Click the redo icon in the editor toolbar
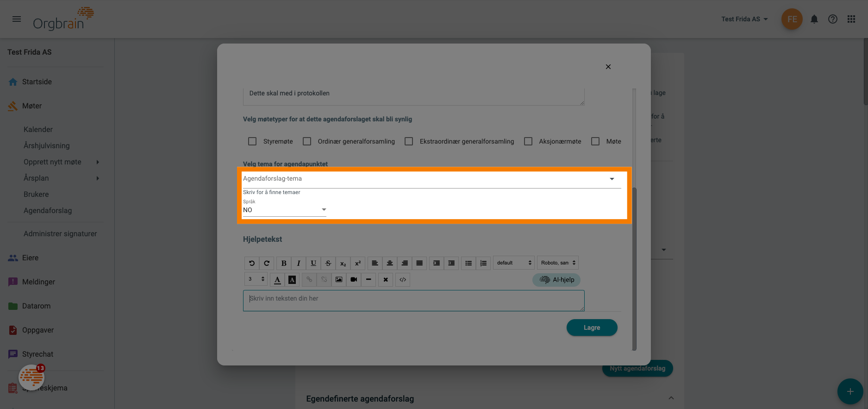This screenshot has width=868, height=409. pos(267,263)
